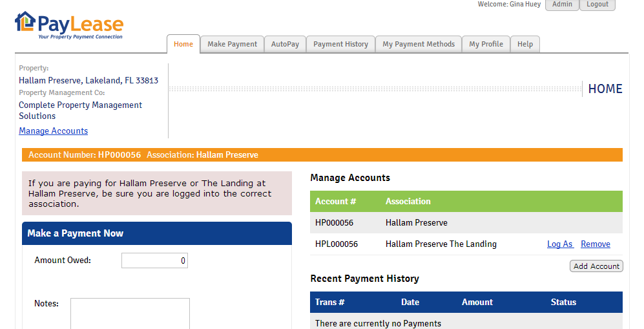Focus the Amount Owed input field
Screen dimensions: 644x329
pos(154,260)
